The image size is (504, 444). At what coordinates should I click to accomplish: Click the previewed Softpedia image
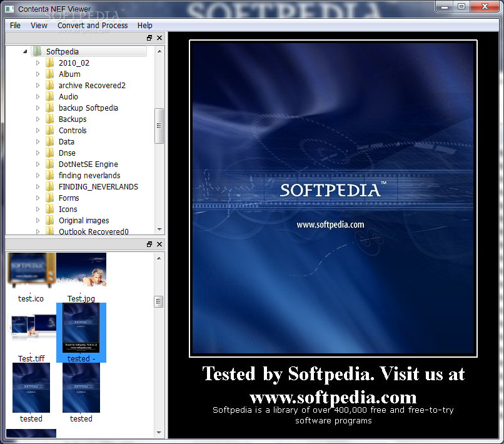tap(333, 198)
